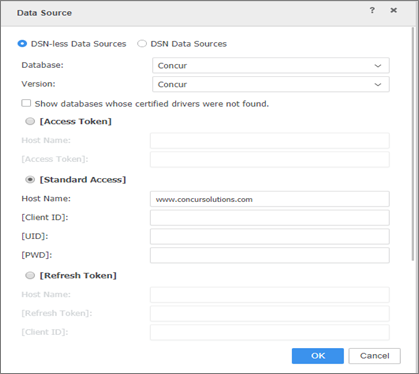419x374 pixels.
Task: Choose the Refresh Token radio option
Action: (x=30, y=275)
